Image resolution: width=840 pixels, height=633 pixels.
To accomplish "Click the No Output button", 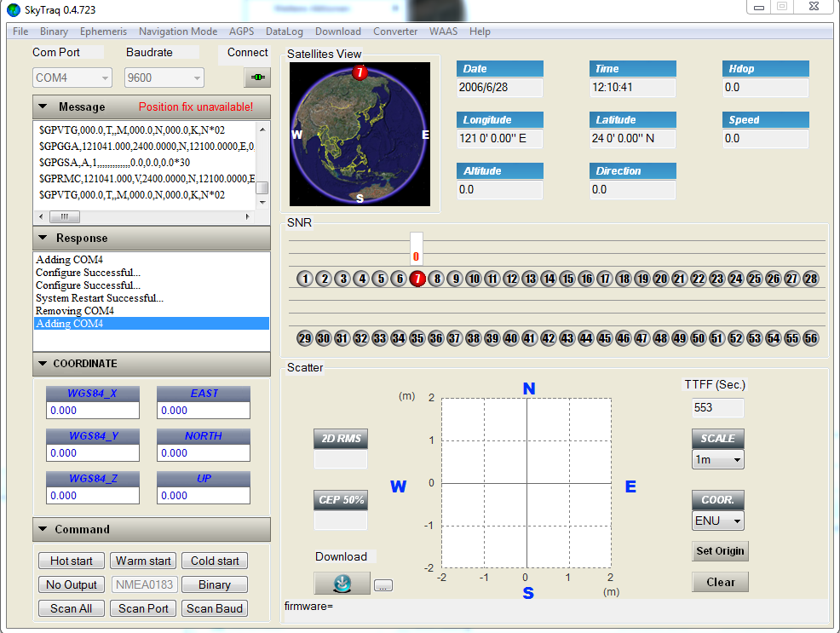I will point(72,584).
